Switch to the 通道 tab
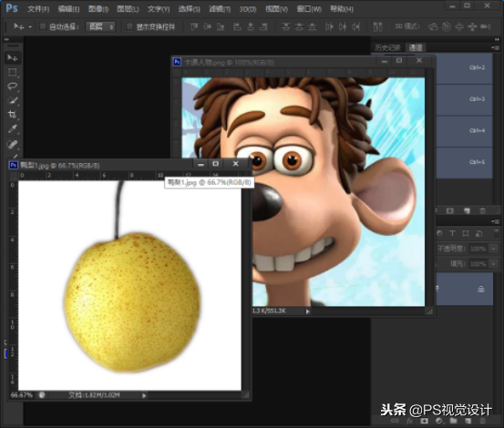 tap(416, 48)
